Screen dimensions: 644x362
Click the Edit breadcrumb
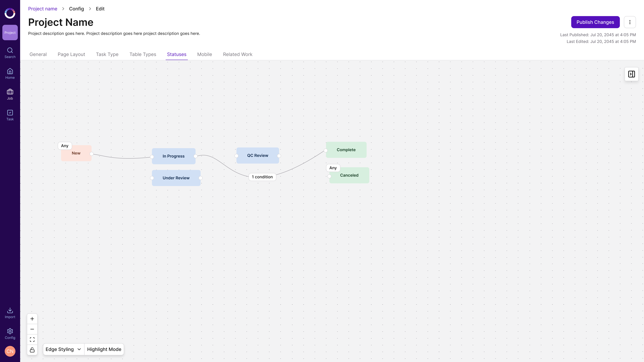coord(100,9)
